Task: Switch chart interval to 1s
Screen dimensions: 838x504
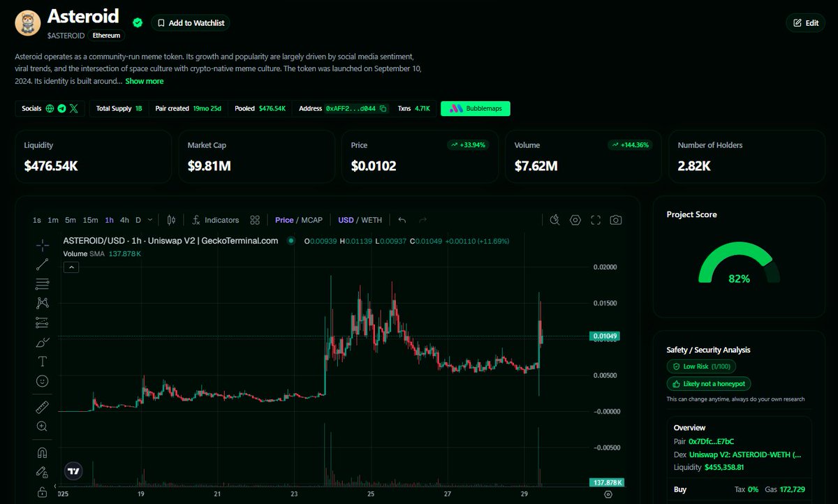Action: 37,220
